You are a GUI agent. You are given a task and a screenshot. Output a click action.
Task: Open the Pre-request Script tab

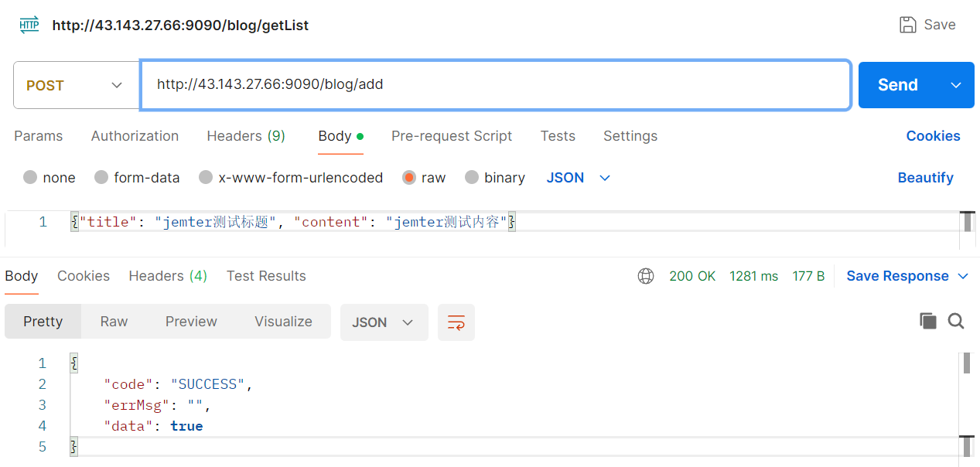[x=452, y=136]
